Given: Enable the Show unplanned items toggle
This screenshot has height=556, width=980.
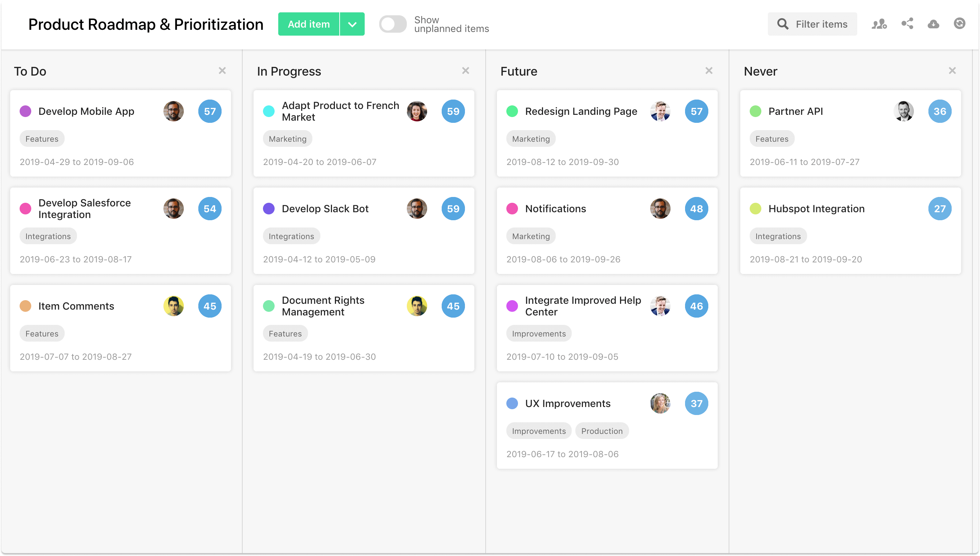Looking at the screenshot, I should coord(393,24).
